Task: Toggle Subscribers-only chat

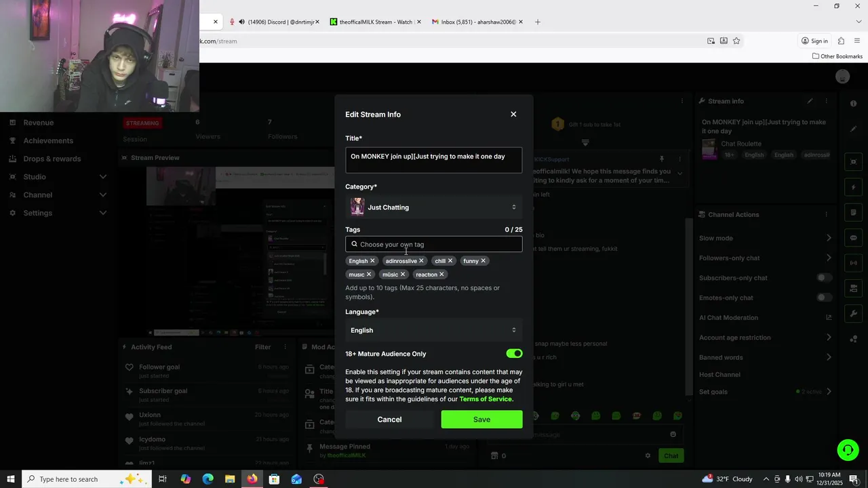Action: [824, 278]
